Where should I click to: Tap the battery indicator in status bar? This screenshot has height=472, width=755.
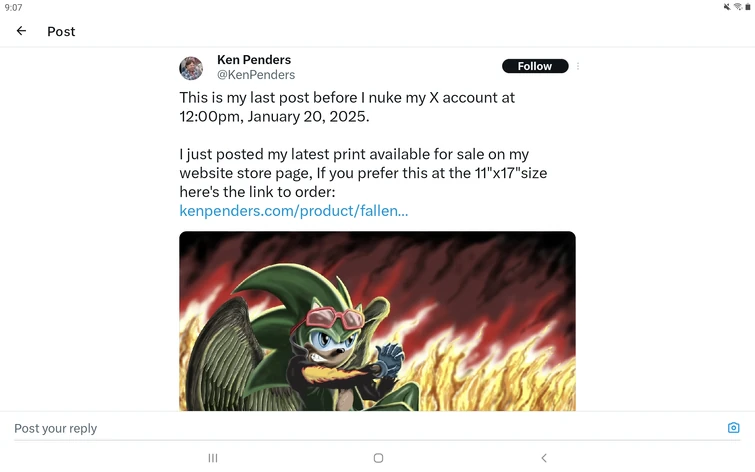[x=747, y=7]
